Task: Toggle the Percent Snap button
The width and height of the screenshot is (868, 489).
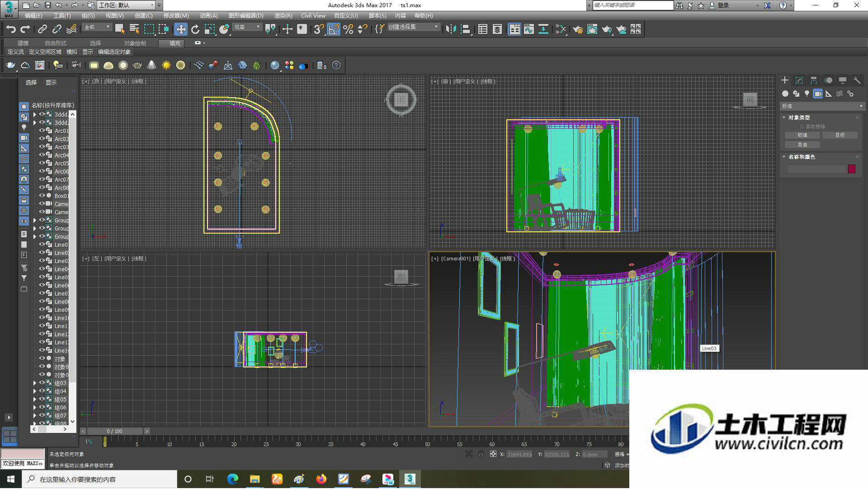Action: coord(348,29)
